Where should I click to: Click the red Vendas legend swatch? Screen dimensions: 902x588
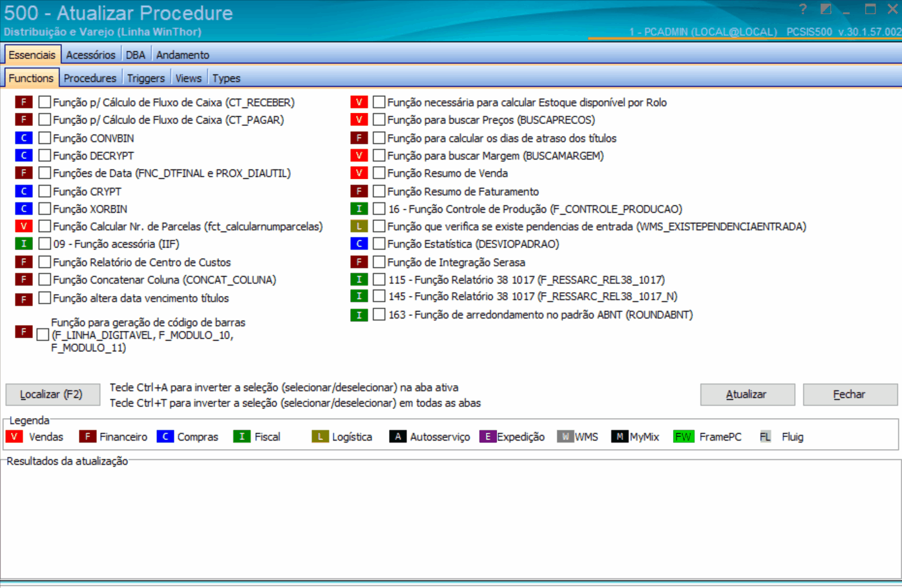[x=14, y=437]
